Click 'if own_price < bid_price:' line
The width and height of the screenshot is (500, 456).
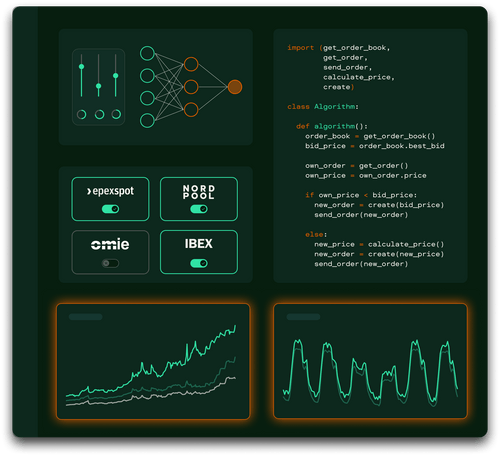tap(361, 195)
